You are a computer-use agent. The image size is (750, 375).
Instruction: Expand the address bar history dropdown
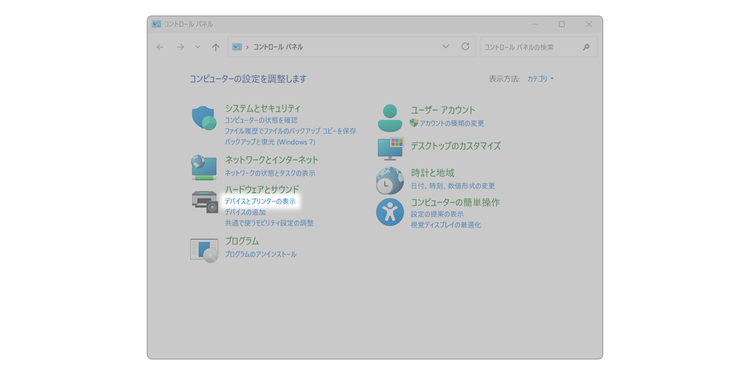[x=445, y=46]
